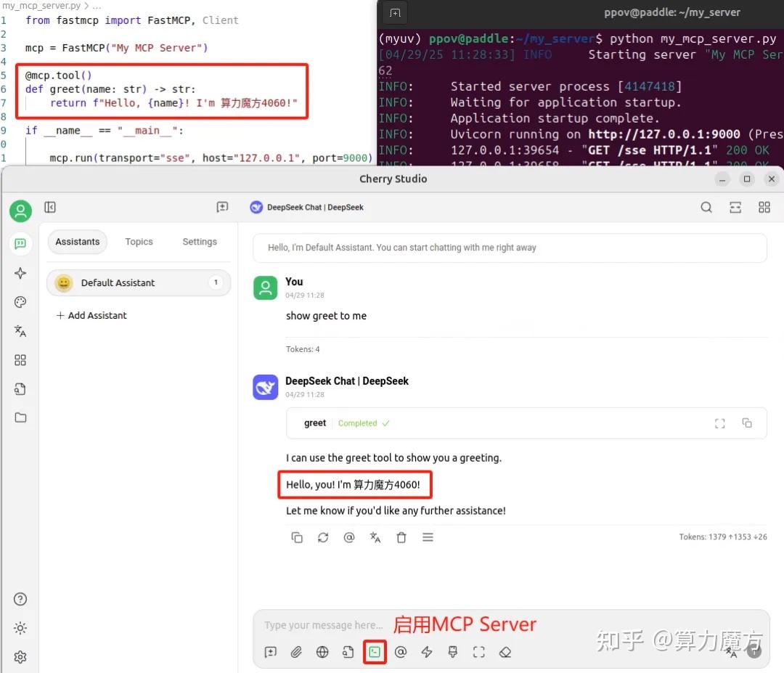Expand the greet tool call result
The image size is (784, 673).
pyautogui.click(x=719, y=423)
